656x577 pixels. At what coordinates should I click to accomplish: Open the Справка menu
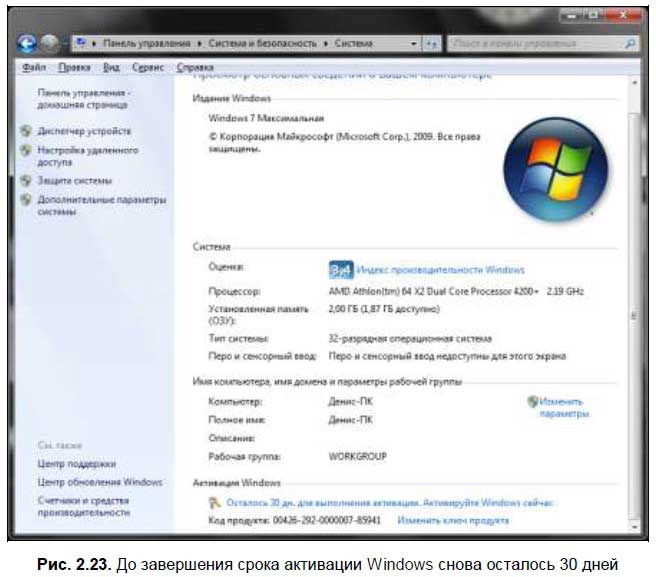195,67
